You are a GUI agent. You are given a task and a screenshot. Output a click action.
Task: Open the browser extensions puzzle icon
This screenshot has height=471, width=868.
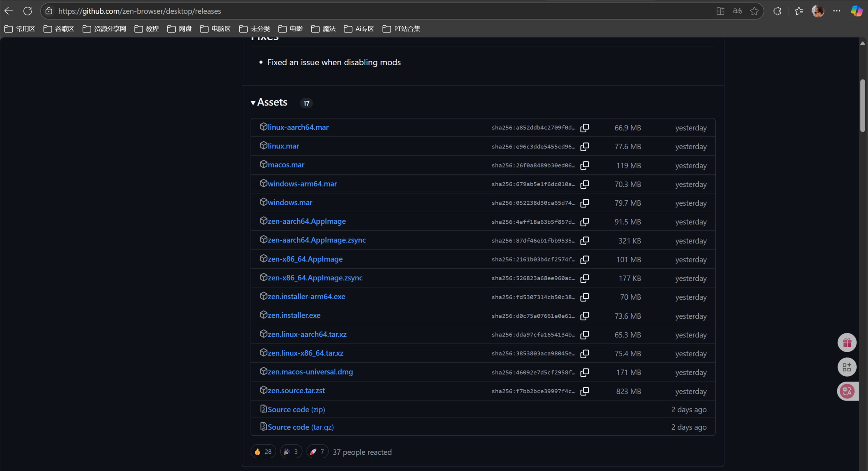[777, 11]
